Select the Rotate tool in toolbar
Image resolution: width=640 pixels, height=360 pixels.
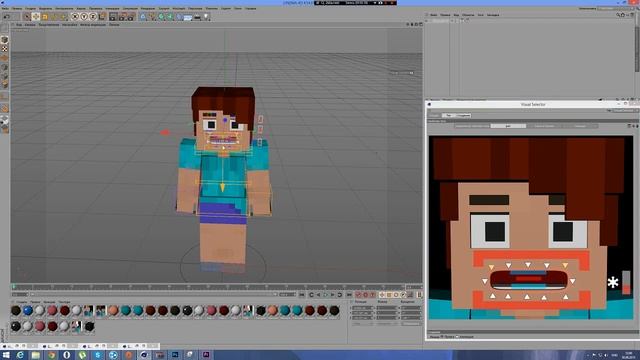(54, 17)
